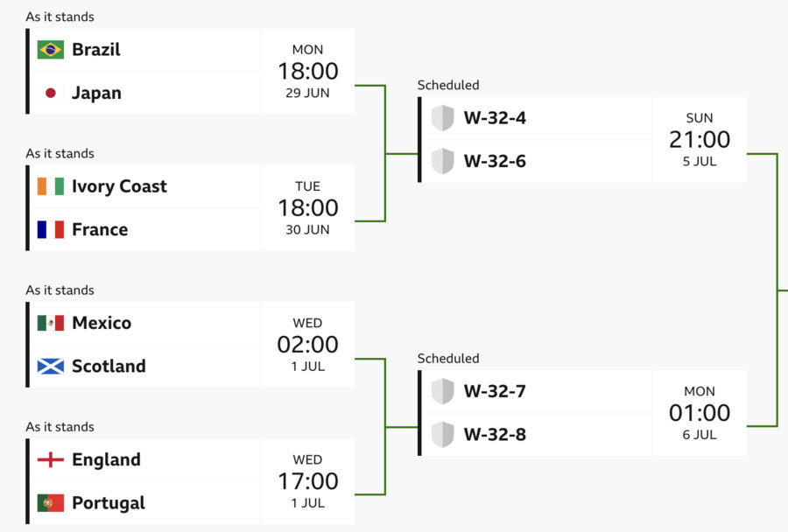Click the Japan flag icon
Screen dimensions: 788x532
pos(50,93)
